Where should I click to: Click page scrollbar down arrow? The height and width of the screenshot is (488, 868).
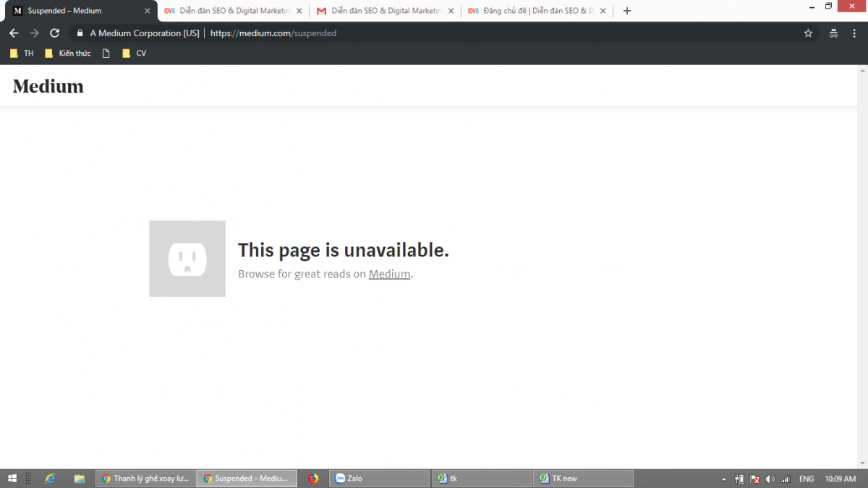[x=862, y=463]
